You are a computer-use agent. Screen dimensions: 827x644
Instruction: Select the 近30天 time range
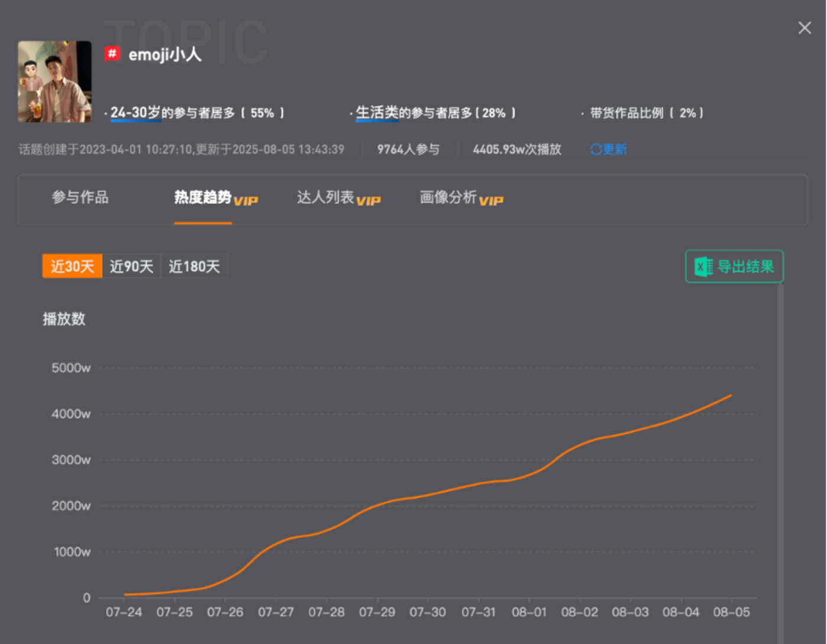pyautogui.click(x=72, y=266)
